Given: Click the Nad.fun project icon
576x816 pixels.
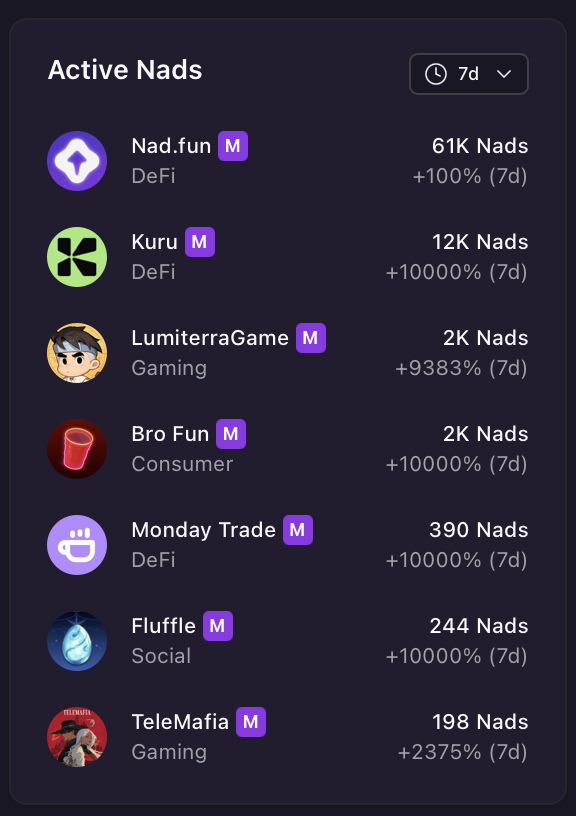Looking at the screenshot, I should point(77,161).
